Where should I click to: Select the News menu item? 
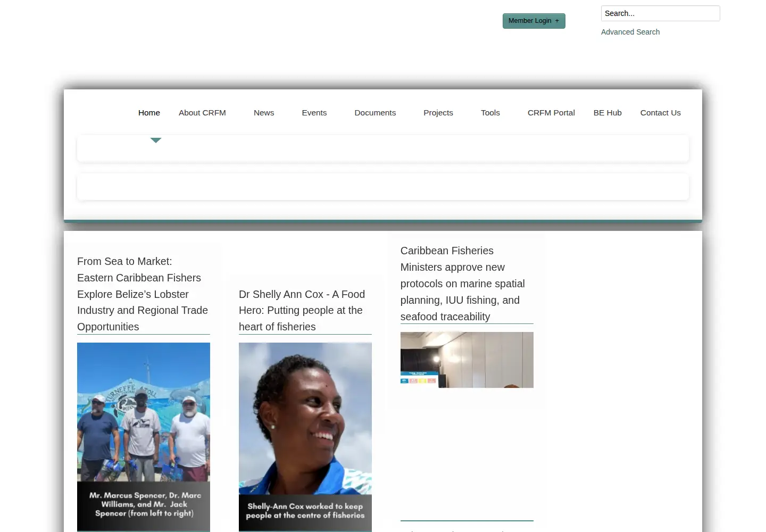(x=264, y=113)
